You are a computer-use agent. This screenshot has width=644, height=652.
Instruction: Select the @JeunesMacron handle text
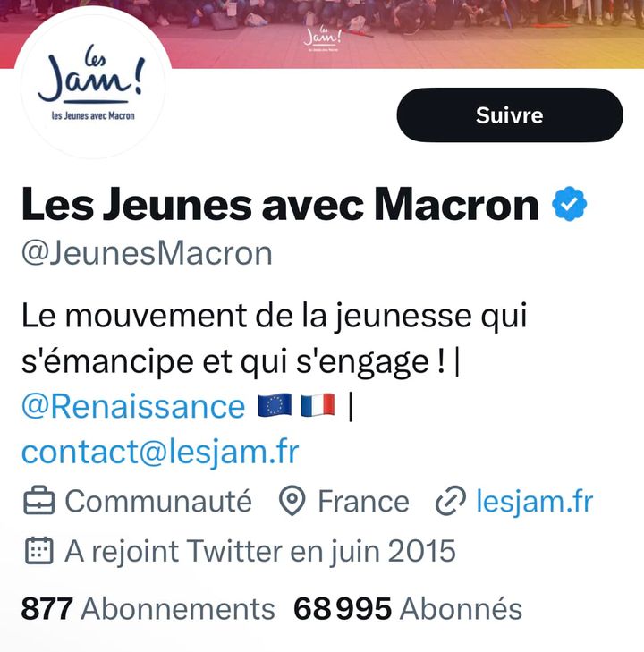click(x=147, y=253)
